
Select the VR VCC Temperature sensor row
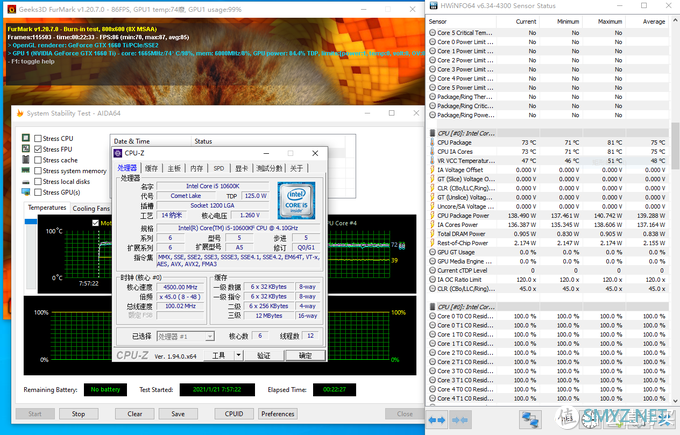548,160
